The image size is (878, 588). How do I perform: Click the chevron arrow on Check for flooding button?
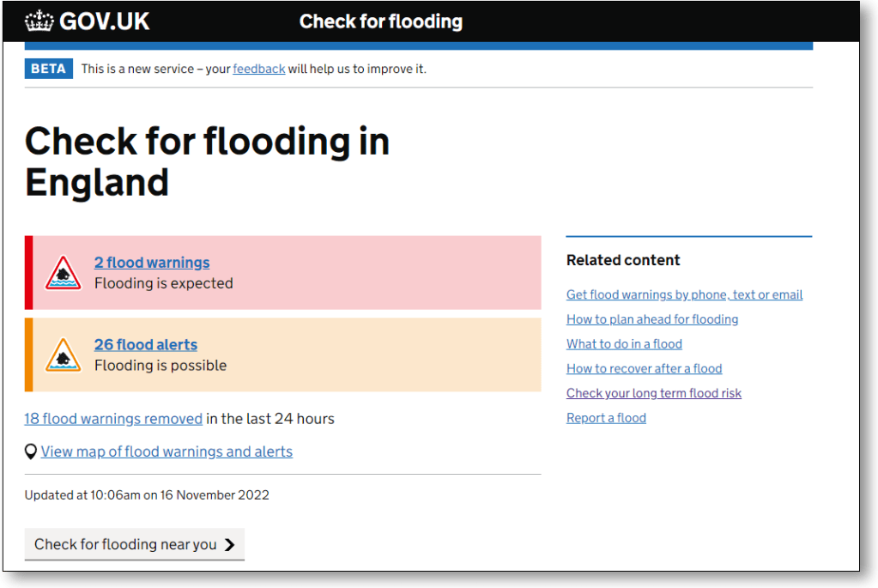[x=229, y=544]
